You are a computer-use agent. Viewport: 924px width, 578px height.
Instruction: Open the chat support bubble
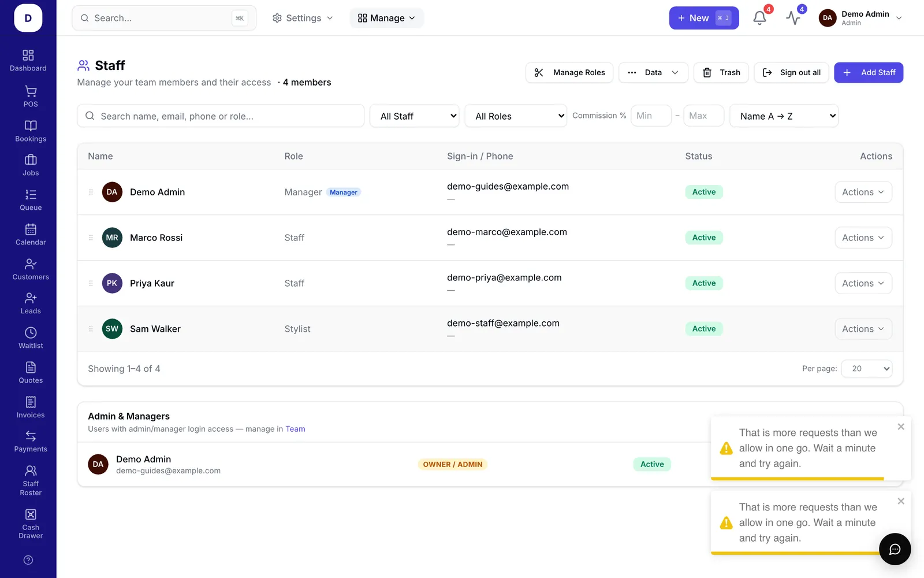(x=895, y=549)
